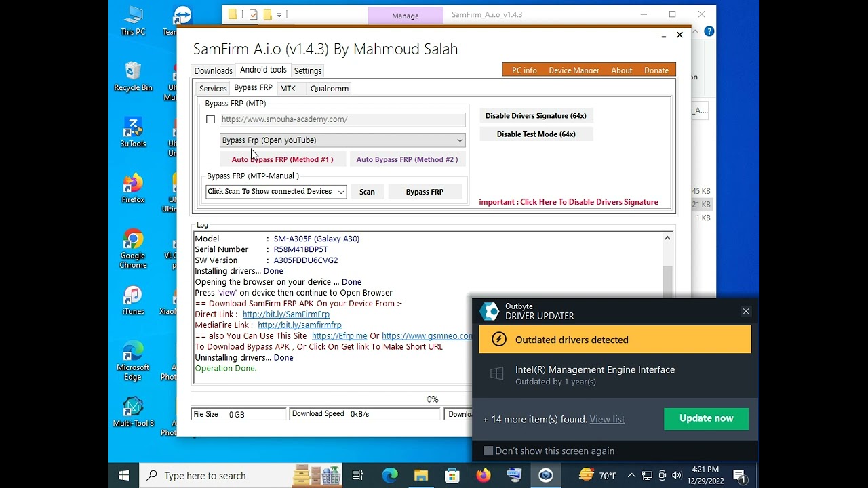Click Disable Test Mode (64x)
The width and height of the screenshot is (868, 488).
[x=536, y=134]
